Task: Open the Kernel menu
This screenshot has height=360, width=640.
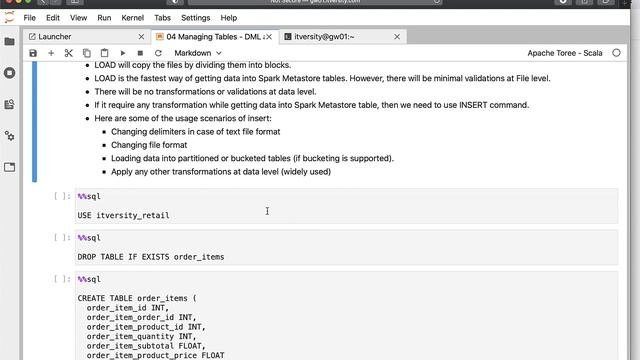Action: click(133, 18)
